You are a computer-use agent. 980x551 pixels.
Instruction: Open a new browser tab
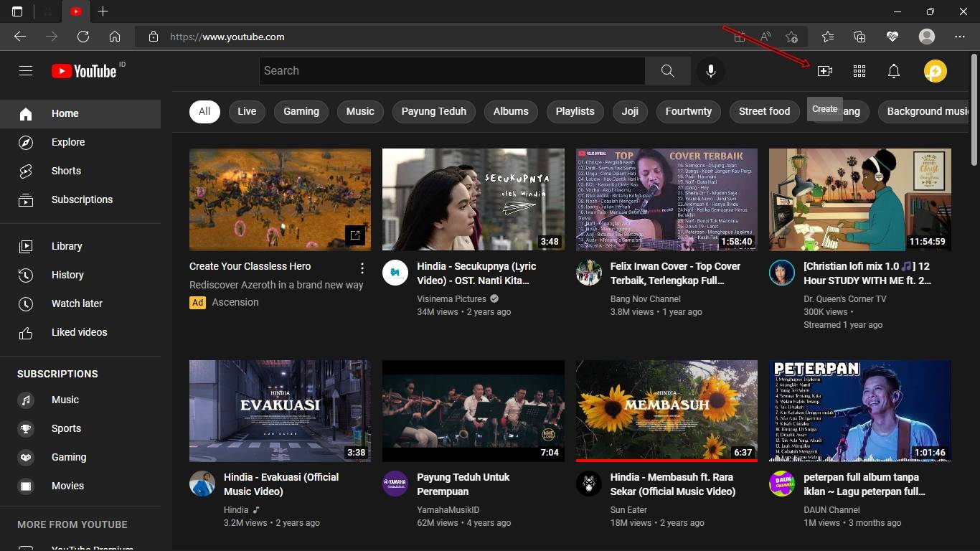pyautogui.click(x=103, y=11)
